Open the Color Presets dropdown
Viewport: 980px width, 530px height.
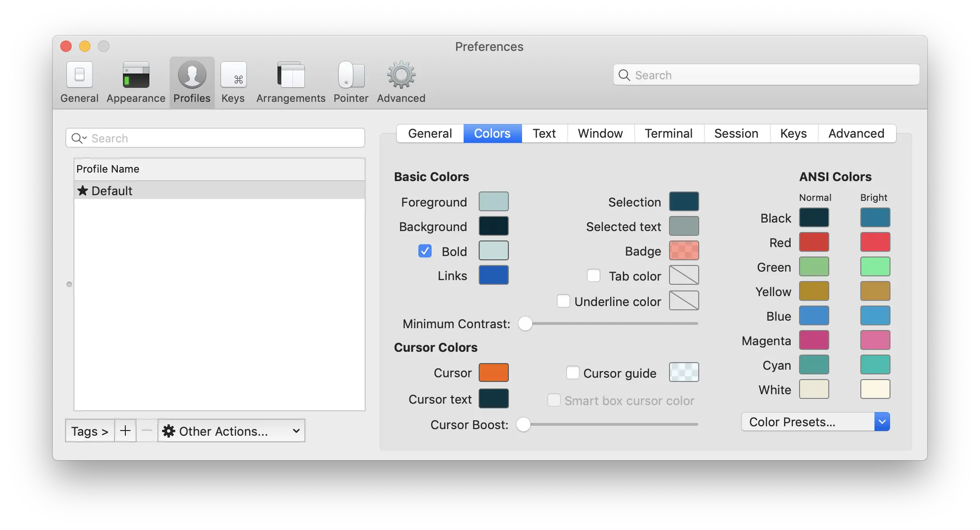(815, 422)
